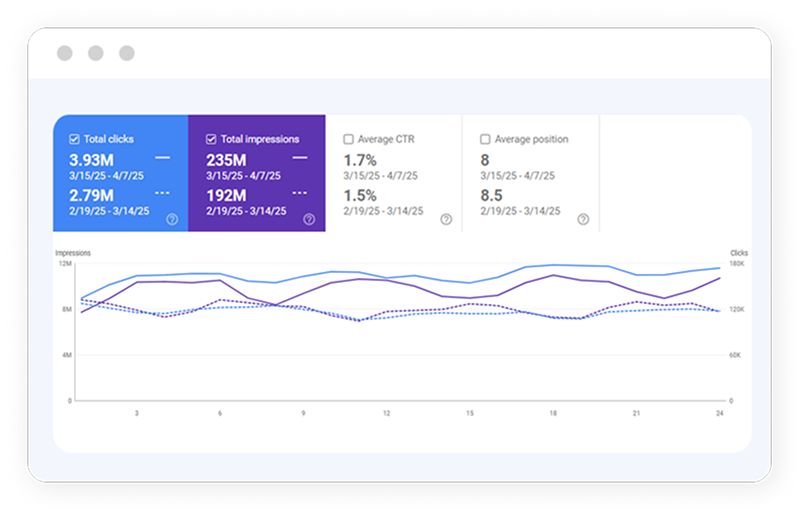Click the help icon in Total clicks card

pyautogui.click(x=172, y=219)
